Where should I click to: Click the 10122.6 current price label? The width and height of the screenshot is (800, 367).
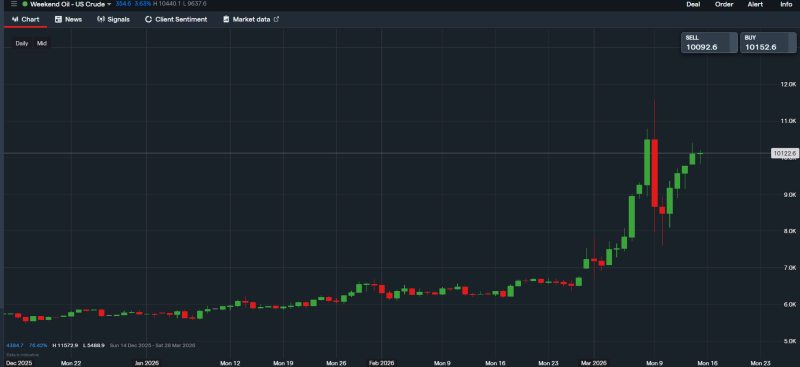pyautogui.click(x=784, y=153)
